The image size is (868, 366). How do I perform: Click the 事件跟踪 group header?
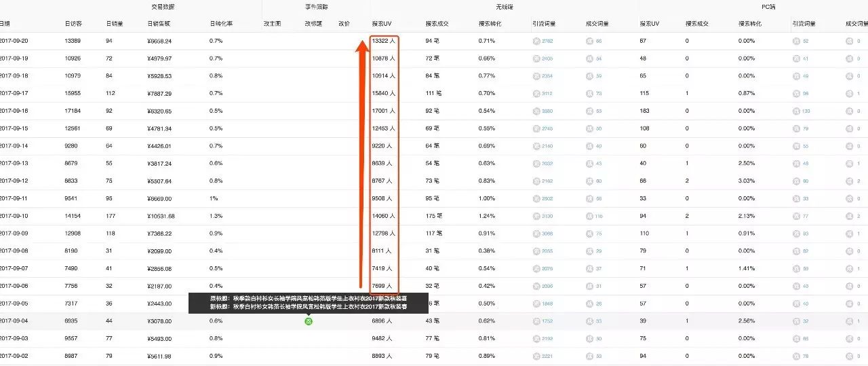(x=316, y=6)
